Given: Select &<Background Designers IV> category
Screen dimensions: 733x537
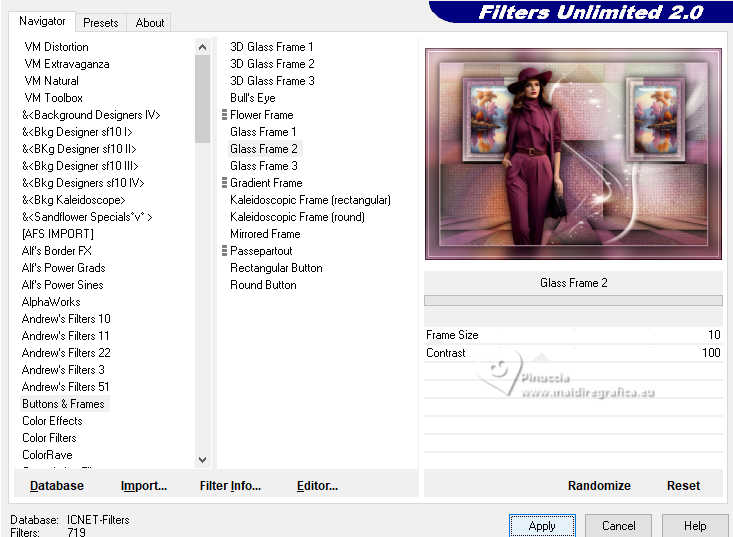Looking at the screenshot, I should 91,115.
